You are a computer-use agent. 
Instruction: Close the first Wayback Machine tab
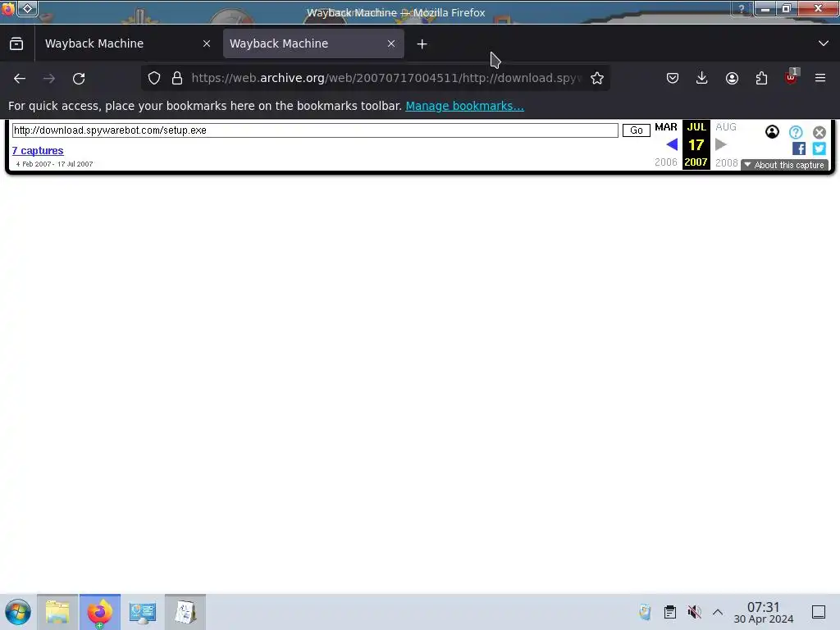pos(207,44)
